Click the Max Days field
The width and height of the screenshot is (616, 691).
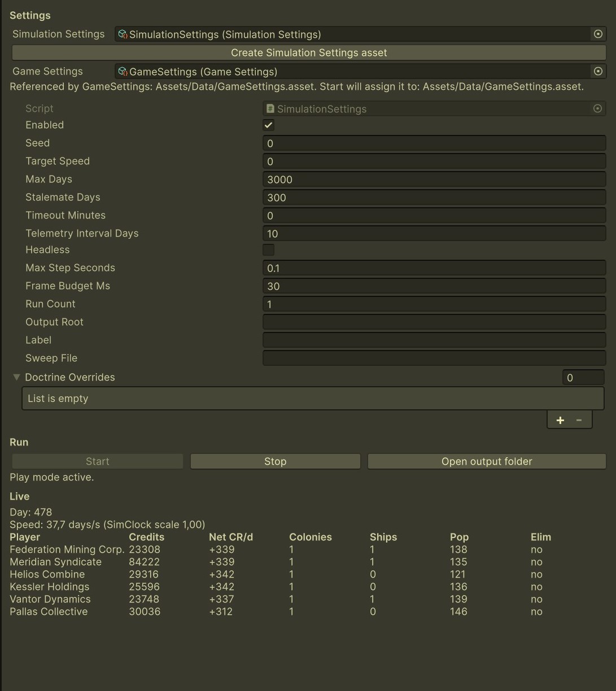click(x=434, y=180)
